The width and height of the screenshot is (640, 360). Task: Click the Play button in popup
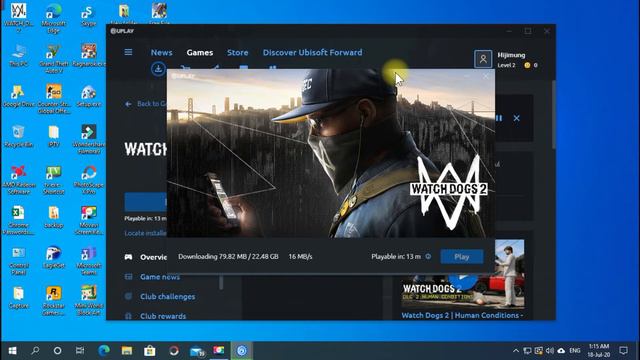tap(462, 257)
